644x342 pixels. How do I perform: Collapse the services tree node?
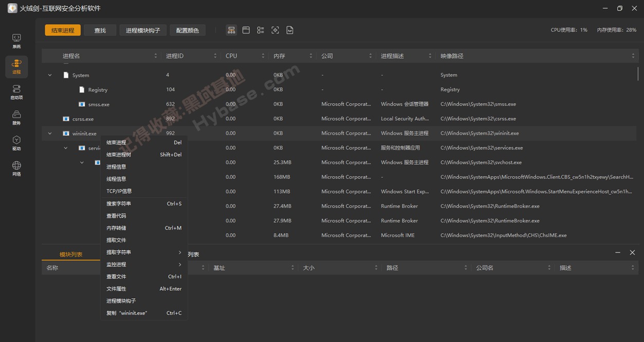pos(66,148)
